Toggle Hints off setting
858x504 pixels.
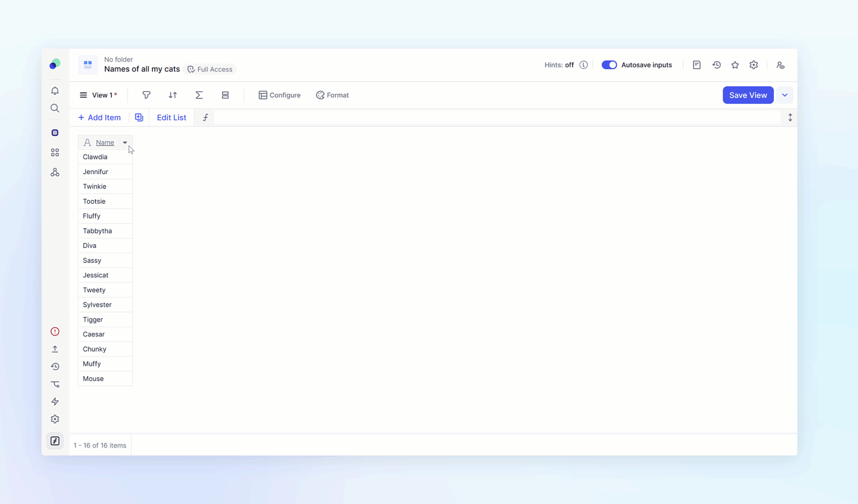[559, 65]
